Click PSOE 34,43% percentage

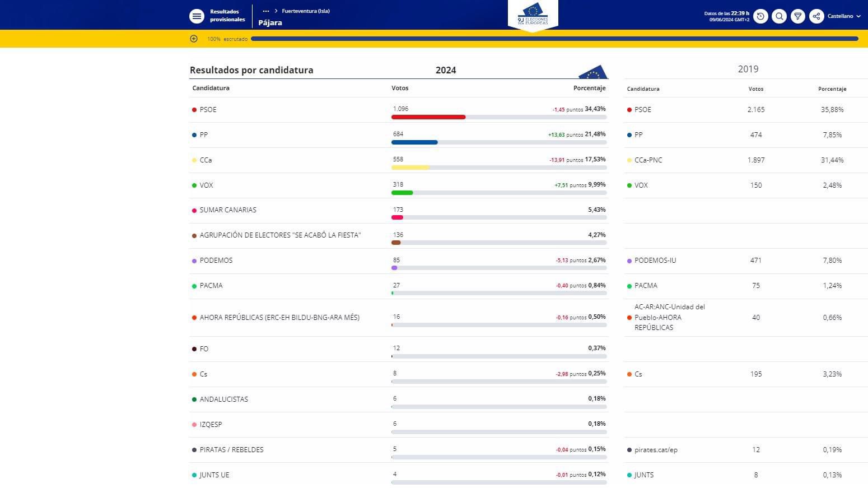click(x=595, y=109)
